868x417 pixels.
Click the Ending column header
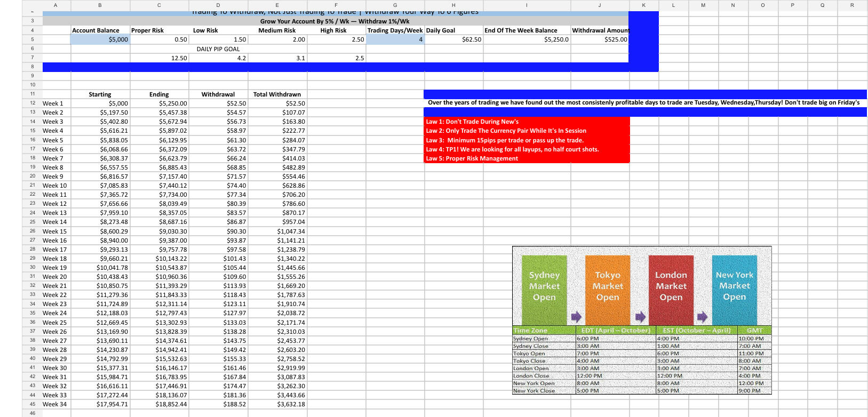159,94
